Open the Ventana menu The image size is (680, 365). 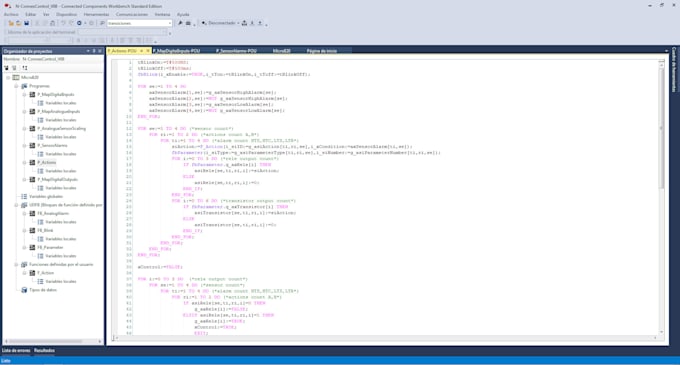click(x=162, y=14)
